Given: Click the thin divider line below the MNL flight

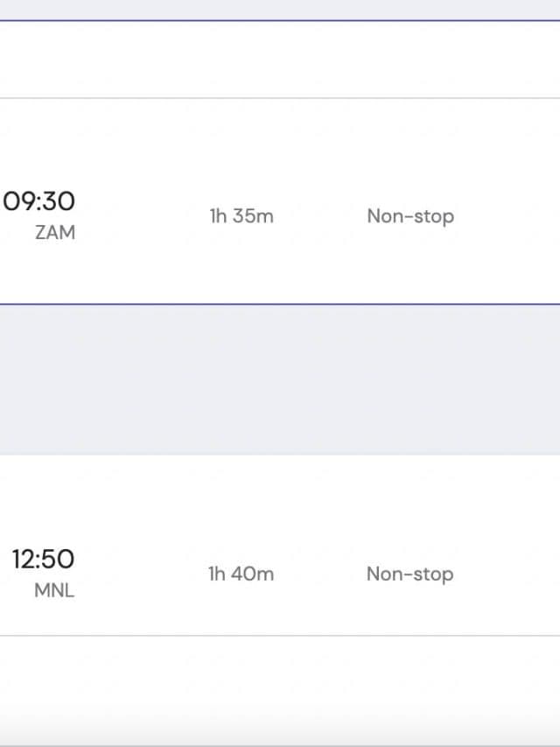Looking at the screenshot, I should (280, 636).
